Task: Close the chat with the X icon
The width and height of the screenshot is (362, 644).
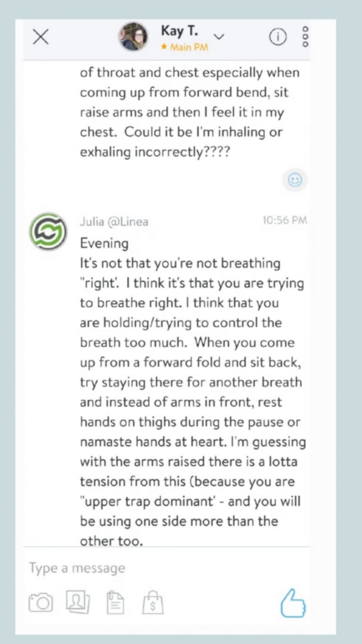Action: click(41, 37)
